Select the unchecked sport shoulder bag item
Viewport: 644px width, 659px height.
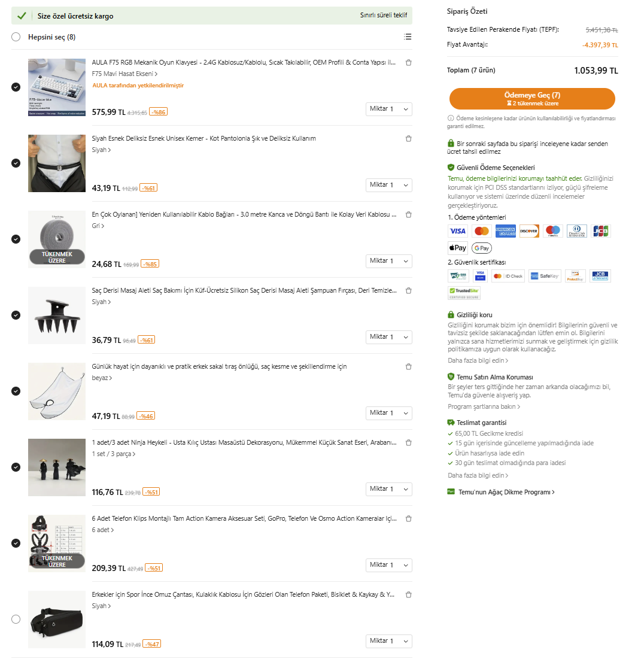point(16,619)
